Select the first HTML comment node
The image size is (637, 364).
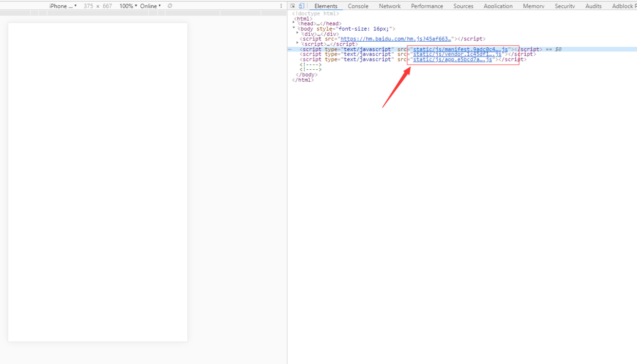tap(311, 65)
